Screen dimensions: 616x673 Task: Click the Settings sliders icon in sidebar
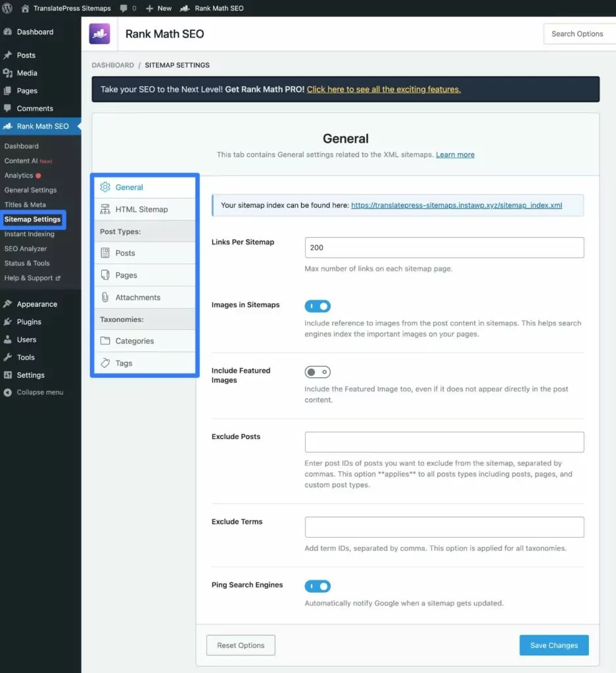[x=8, y=375]
